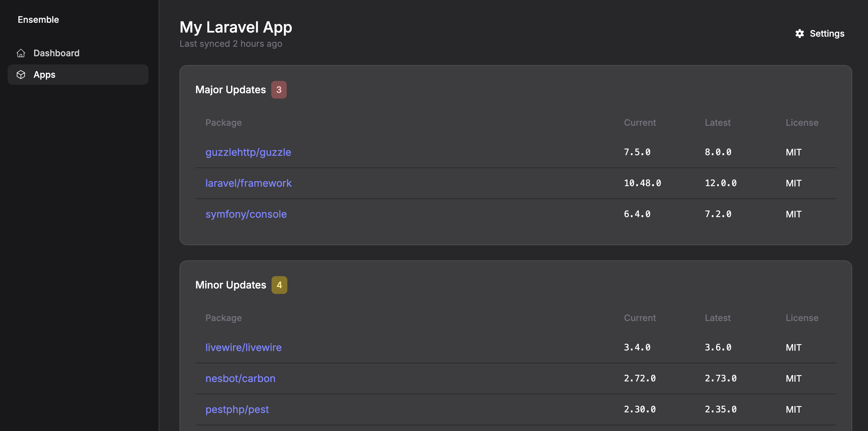
Task: Open the nesbot/carbon package link
Action: [240, 379]
